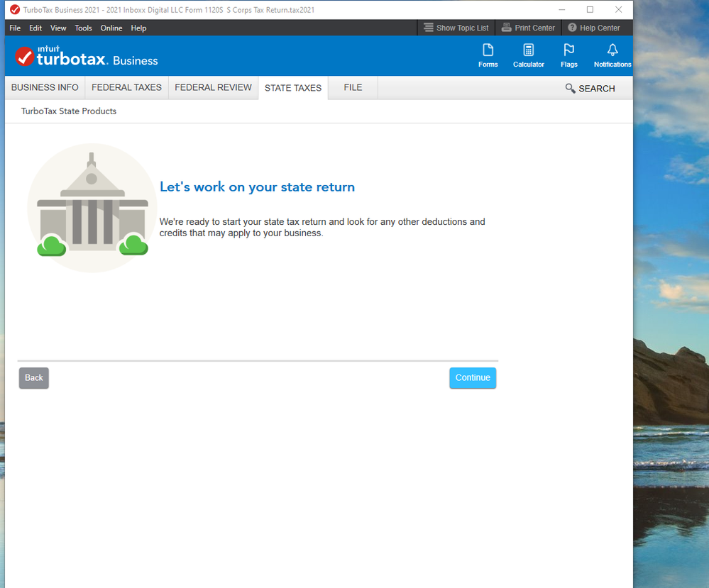This screenshot has width=709, height=588.
Task: Select the State Taxes tab
Action: click(x=293, y=88)
